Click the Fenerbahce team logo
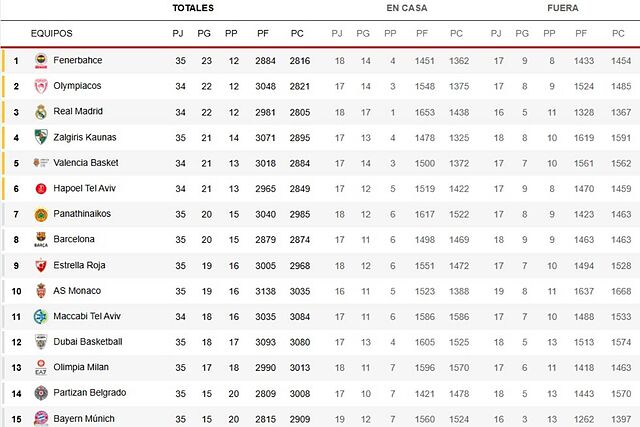The height and width of the screenshot is (427, 640). 41,60
